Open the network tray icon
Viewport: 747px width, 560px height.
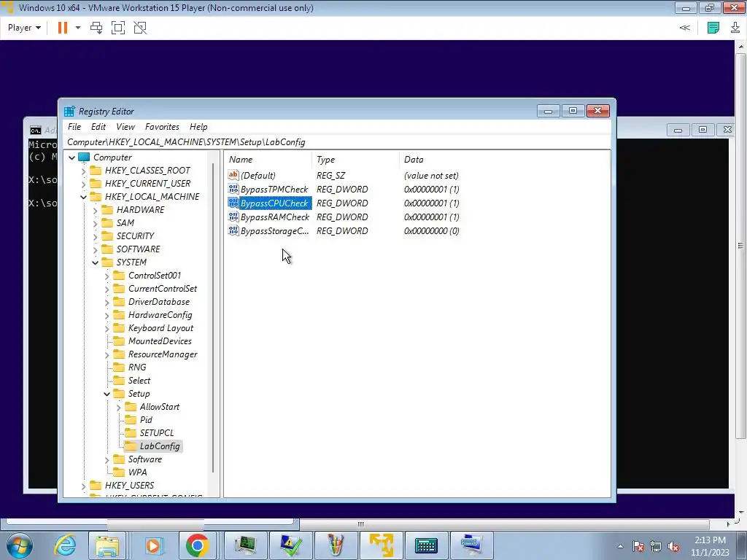(656, 547)
